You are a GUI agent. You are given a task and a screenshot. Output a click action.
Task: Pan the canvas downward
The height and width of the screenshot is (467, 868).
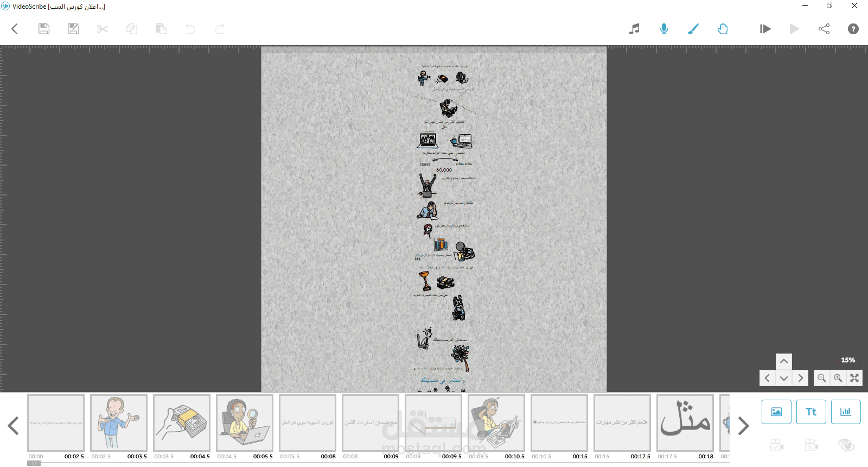tap(784, 378)
